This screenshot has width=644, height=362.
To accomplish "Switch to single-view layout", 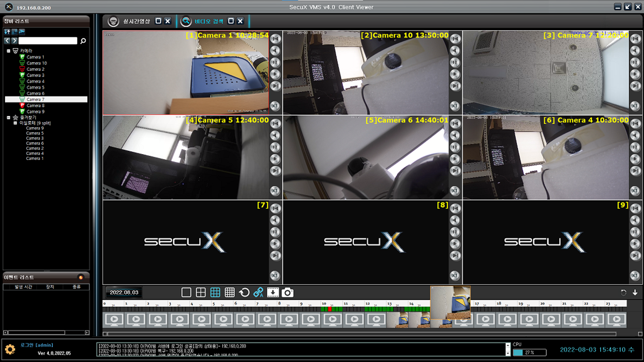I will coord(186,293).
